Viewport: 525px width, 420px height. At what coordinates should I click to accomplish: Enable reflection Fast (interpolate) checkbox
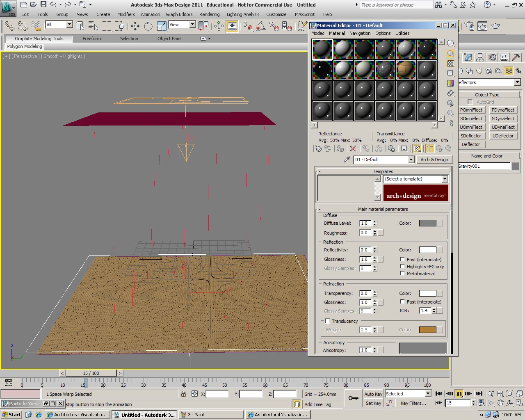[402, 259]
